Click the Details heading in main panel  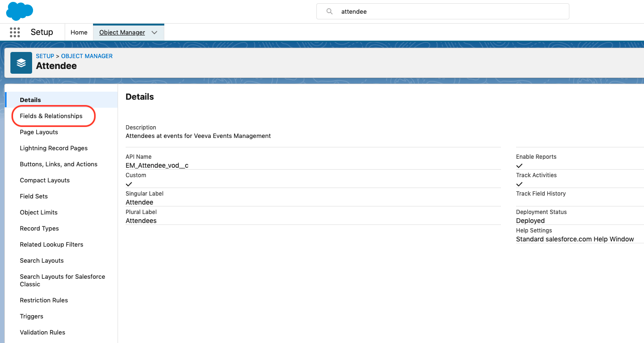(140, 97)
